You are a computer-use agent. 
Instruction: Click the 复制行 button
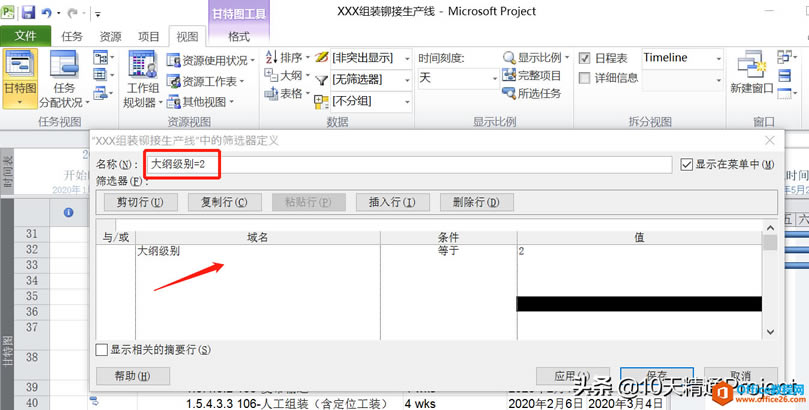224,202
